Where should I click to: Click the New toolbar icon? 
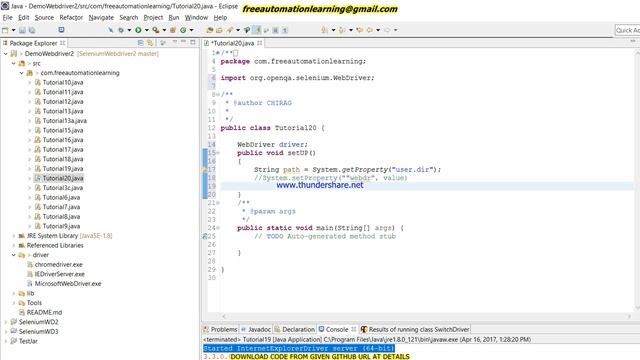(x=5, y=30)
